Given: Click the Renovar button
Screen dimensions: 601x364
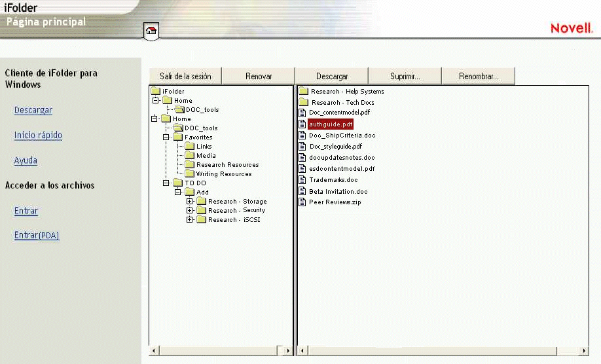Looking at the screenshot, I should (259, 76).
